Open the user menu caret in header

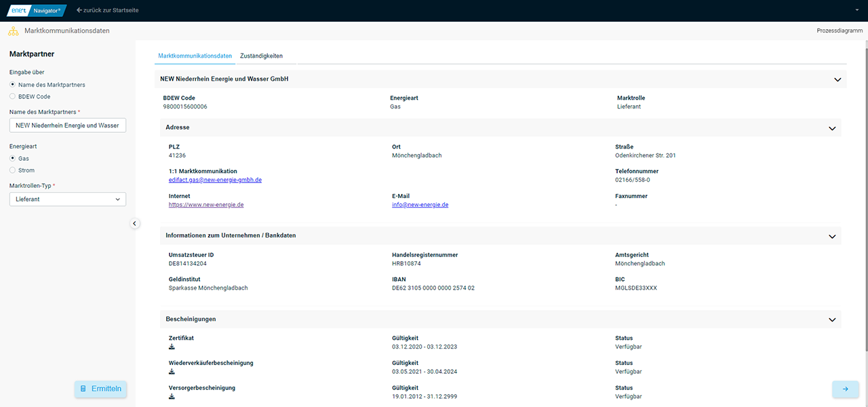click(857, 11)
